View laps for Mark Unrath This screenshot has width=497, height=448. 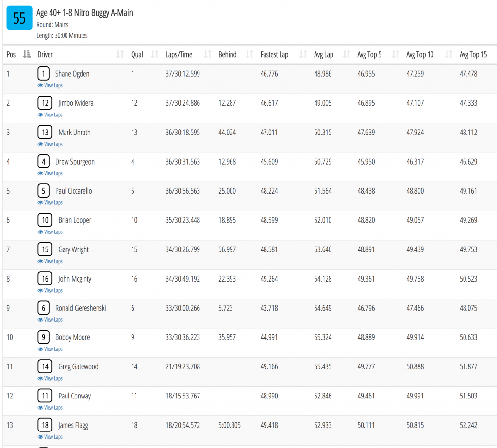click(50, 144)
